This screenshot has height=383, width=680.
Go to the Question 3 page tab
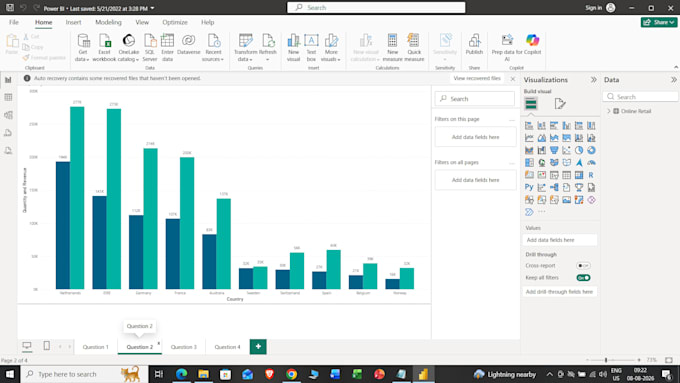pos(183,347)
